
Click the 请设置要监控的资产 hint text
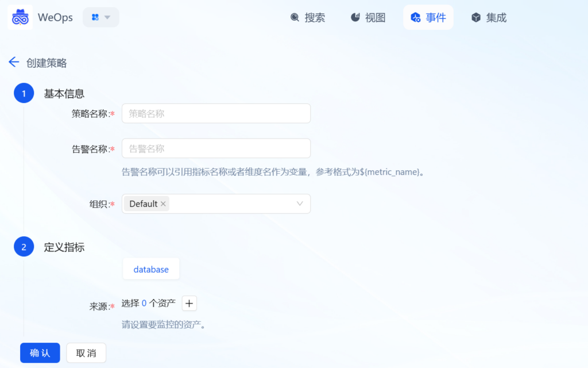tap(164, 324)
